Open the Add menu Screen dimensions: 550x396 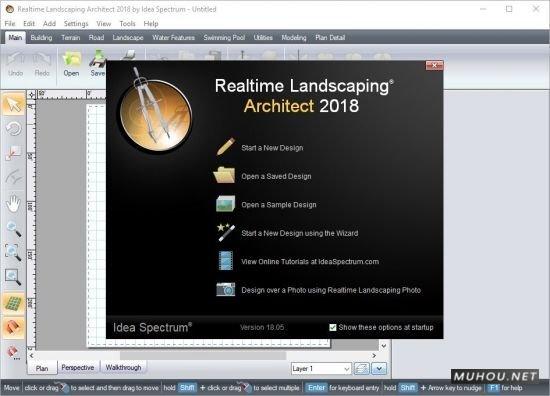49,24
